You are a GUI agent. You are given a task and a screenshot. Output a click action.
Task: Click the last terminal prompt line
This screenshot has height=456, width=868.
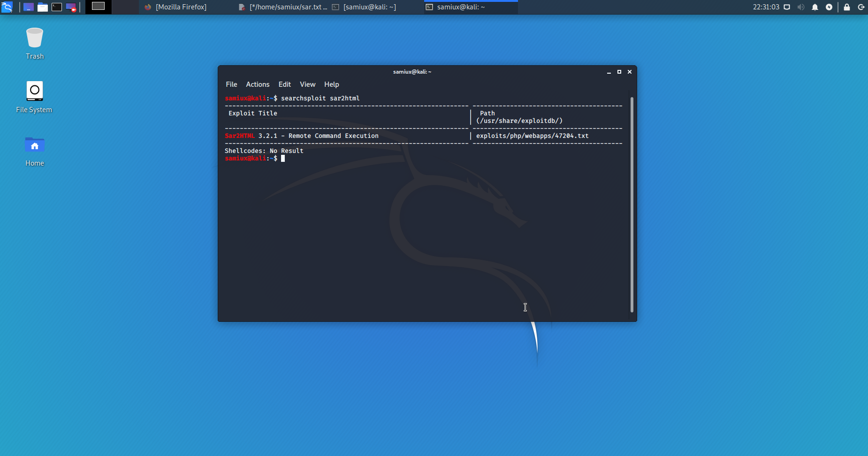[255, 158]
